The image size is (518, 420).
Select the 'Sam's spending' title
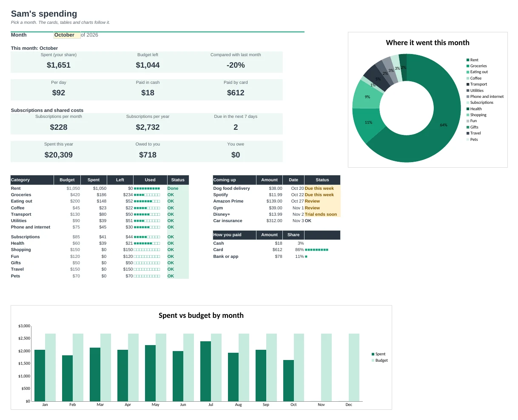pyautogui.click(x=44, y=14)
